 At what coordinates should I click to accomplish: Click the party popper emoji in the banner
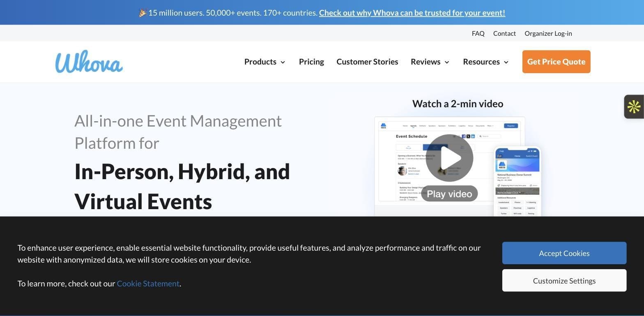(x=143, y=13)
